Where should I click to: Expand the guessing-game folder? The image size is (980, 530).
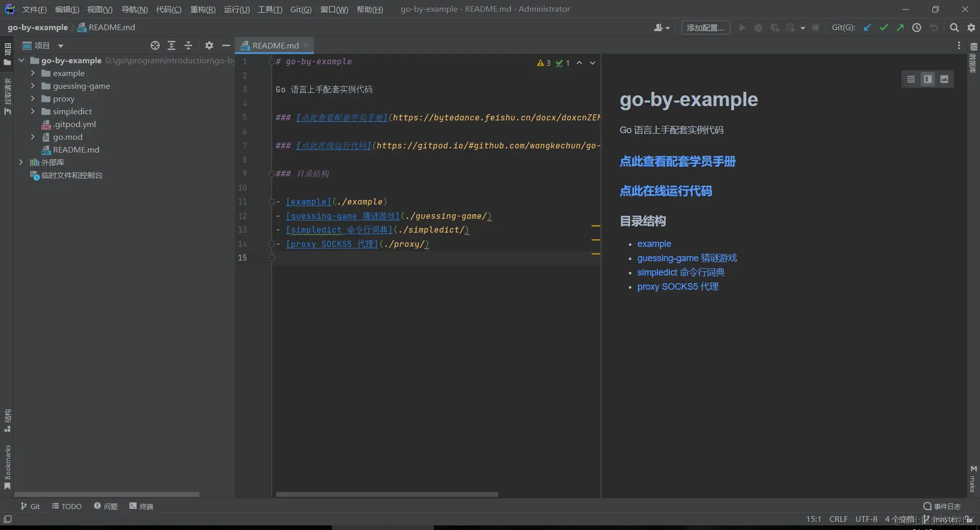(33, 86)
